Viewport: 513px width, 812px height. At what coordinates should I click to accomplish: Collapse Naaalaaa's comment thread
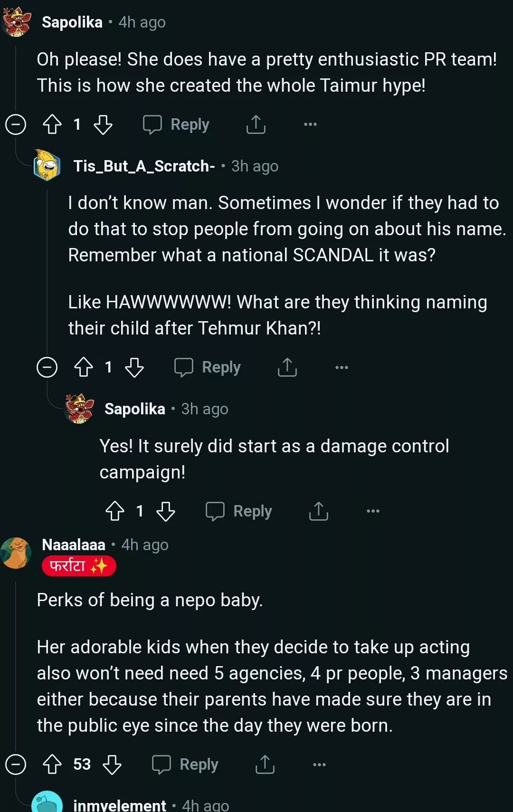16,764
